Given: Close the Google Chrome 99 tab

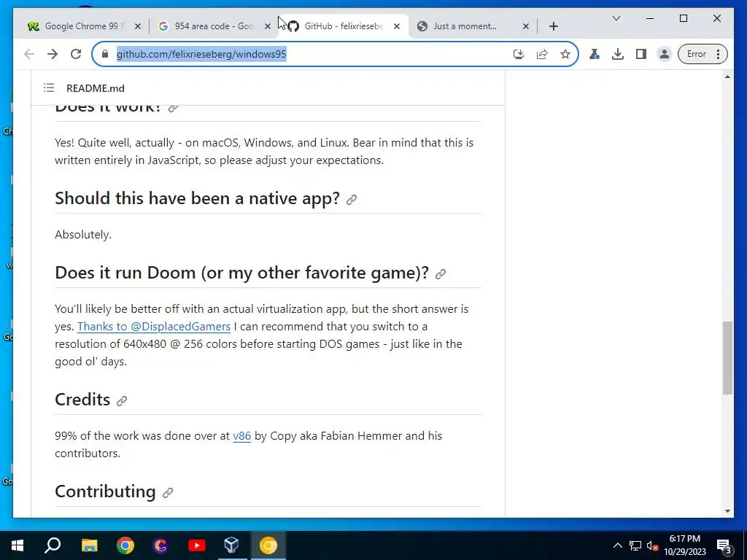Looking at the screenshot, I should click(138, 26).
